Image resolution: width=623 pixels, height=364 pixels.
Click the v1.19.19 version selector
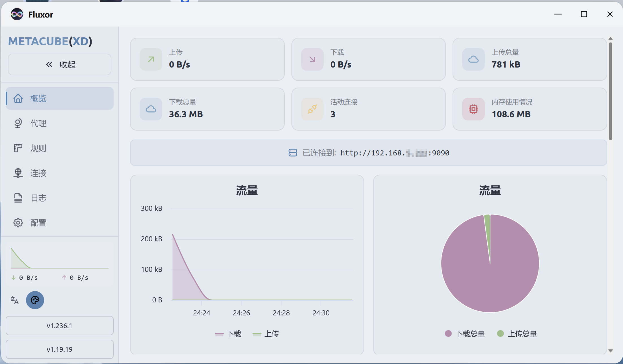[59, 349]
